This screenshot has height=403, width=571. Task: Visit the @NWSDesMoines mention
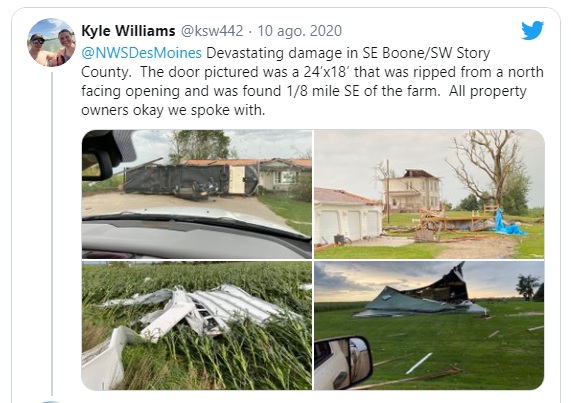[x=141, y=53]
